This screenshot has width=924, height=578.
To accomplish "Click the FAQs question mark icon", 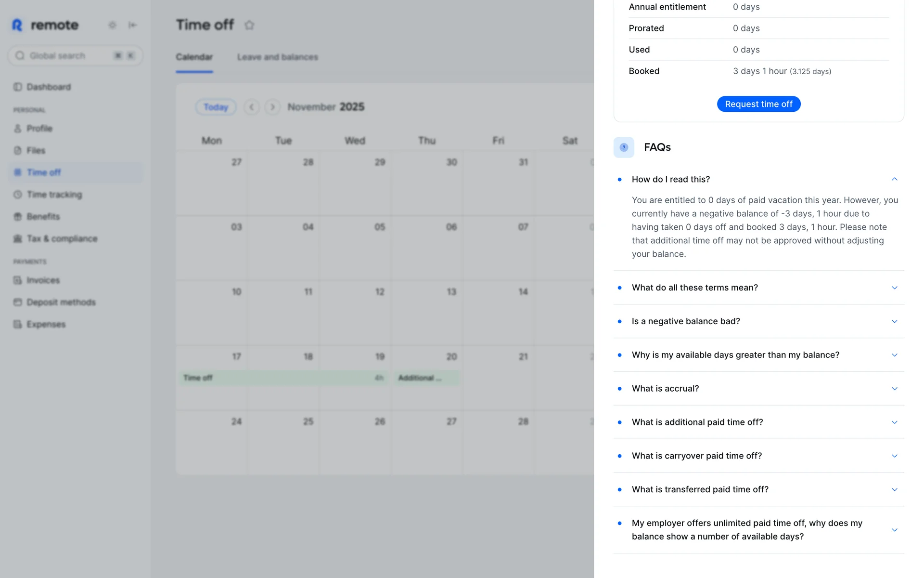I will (624, 147).
